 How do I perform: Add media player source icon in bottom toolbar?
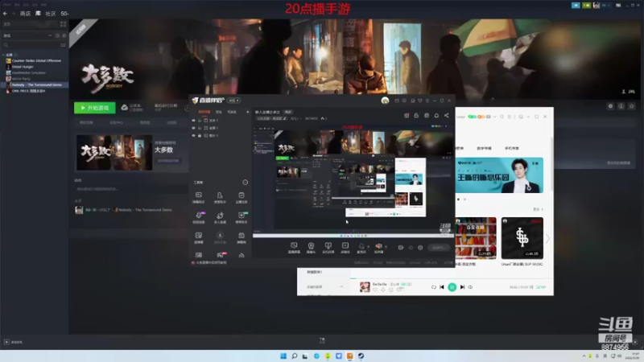(345, 248)
